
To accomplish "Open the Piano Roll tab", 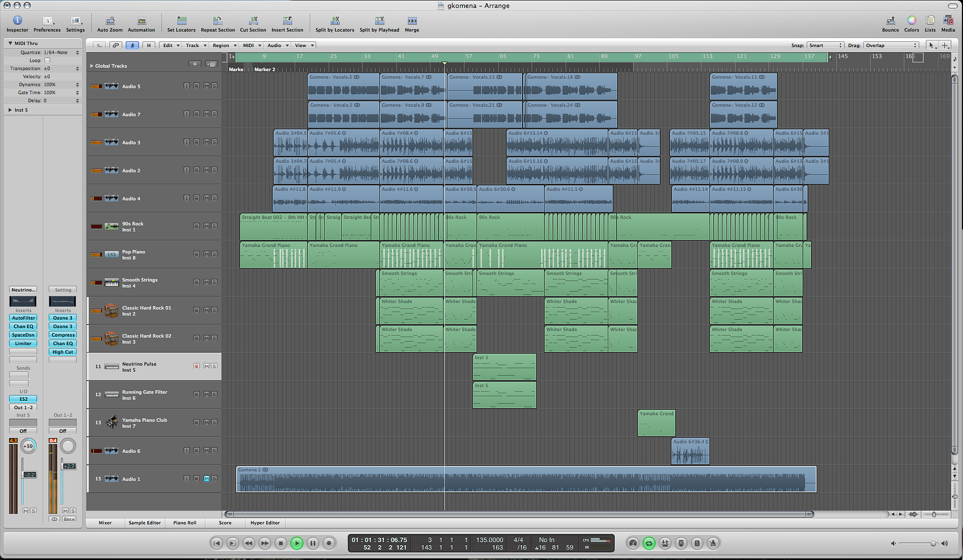I will point(185,523).
